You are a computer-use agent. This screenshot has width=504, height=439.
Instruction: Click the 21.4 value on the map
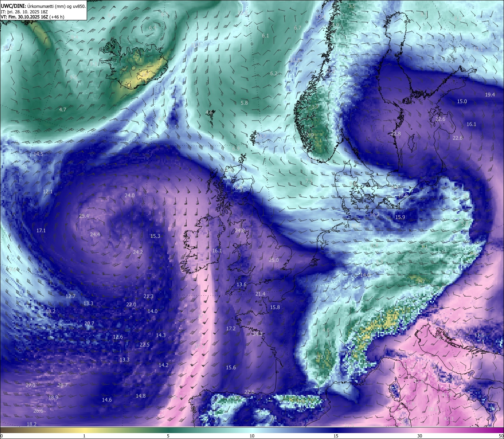point(260,294)
